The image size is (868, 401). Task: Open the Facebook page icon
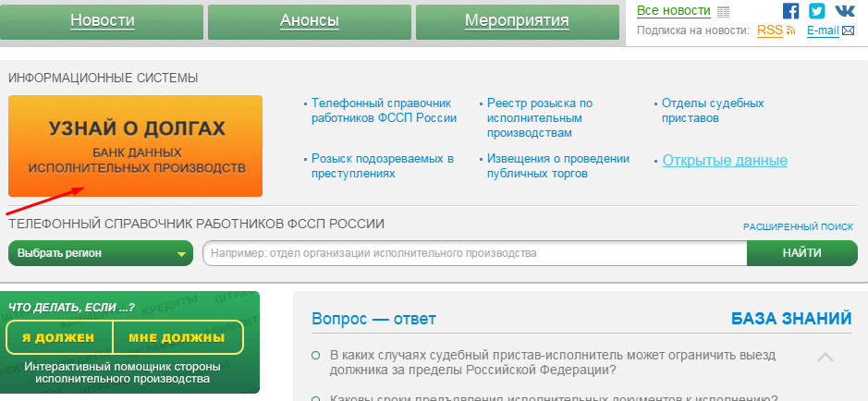click(790, 11)
